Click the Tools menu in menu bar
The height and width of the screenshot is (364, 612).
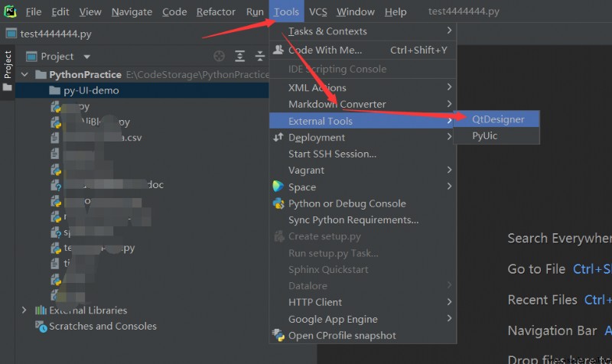286,11
